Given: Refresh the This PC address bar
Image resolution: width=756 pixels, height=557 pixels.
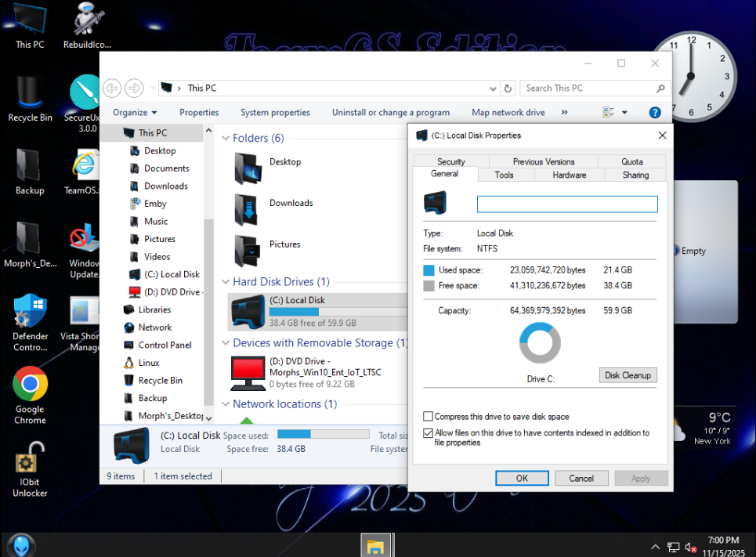Looking at the screenshot, I should (508, 89).
